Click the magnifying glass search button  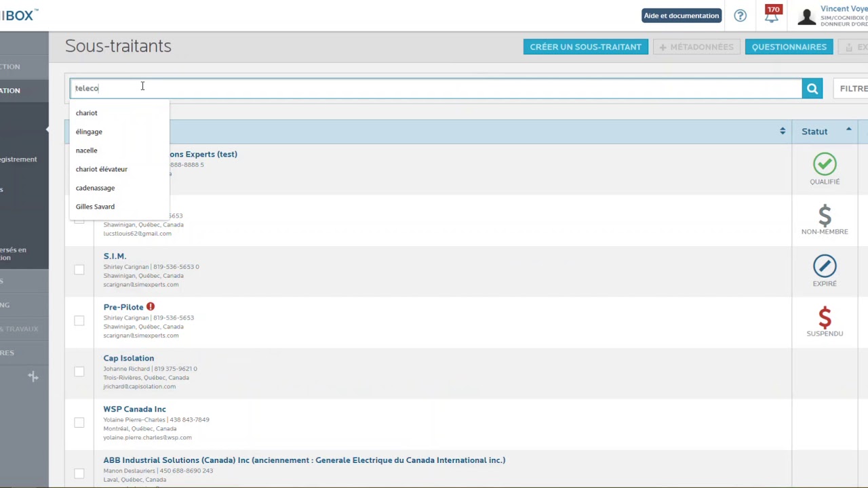point(812,89)
